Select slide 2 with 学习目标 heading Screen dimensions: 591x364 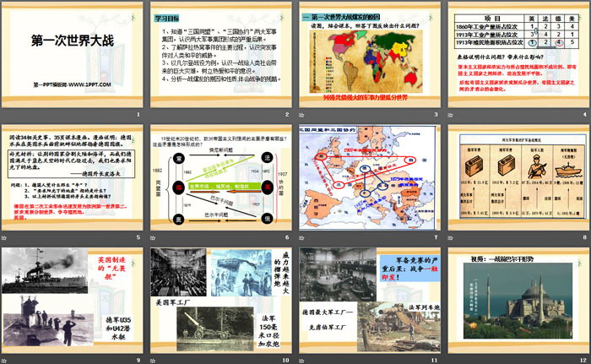(221, 55)
